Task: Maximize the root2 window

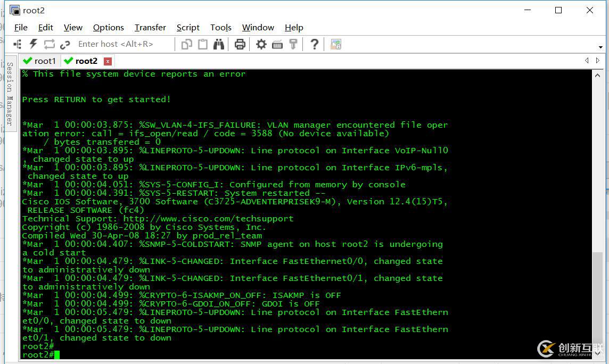Action: tap(558, 10)
